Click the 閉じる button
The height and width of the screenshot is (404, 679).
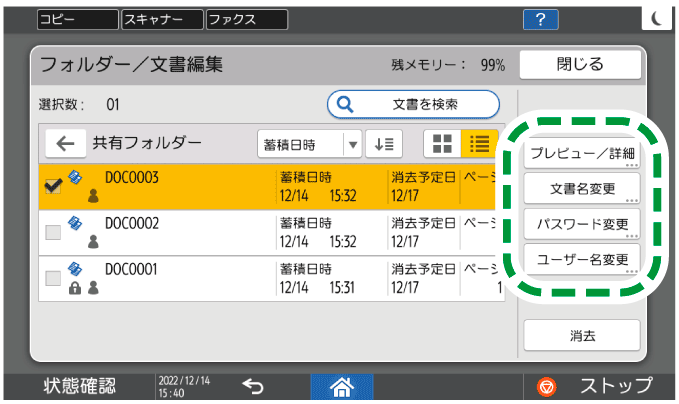coord(580,65)
